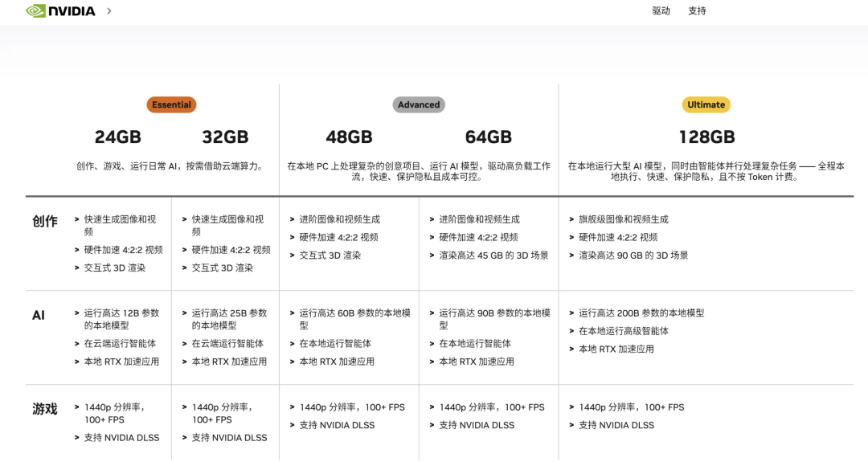Click the 32GB column heading

tap(225, 137)
